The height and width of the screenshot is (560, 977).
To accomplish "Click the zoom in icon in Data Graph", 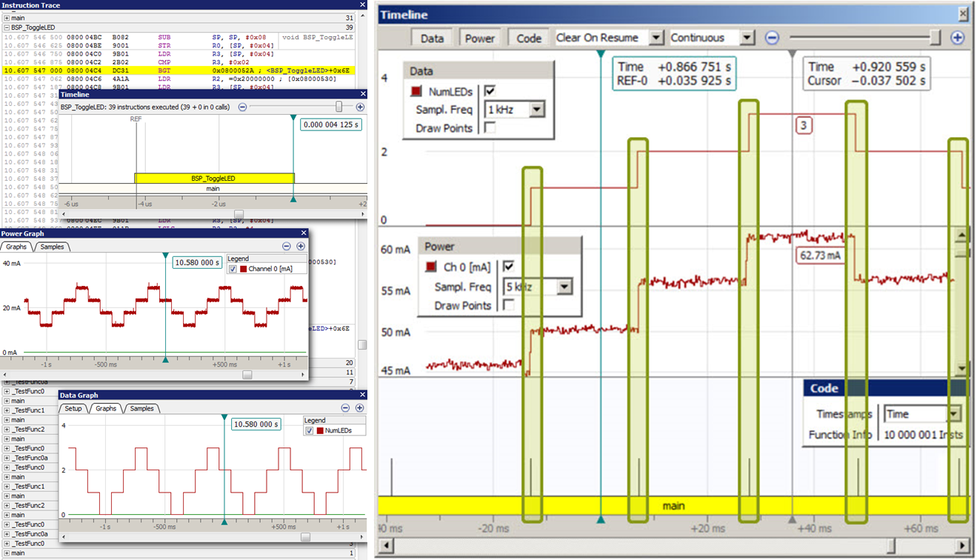I will [x=360, y=407].
